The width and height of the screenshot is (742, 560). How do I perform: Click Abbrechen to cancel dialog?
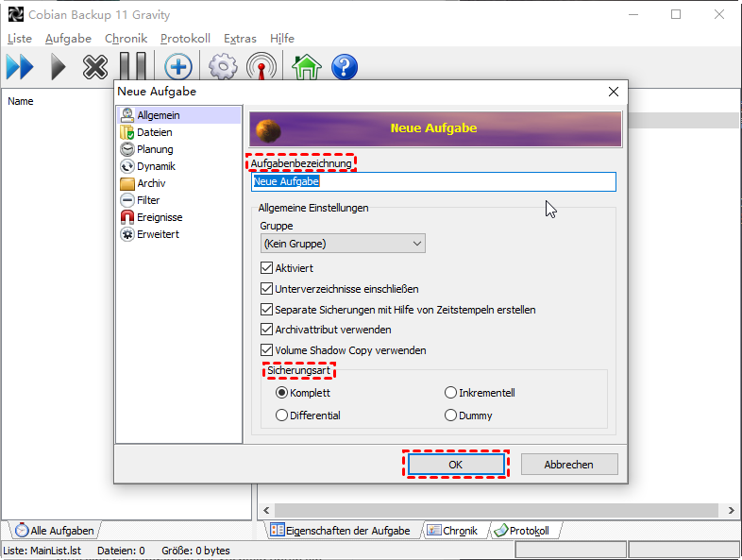(x=569, y=465)
